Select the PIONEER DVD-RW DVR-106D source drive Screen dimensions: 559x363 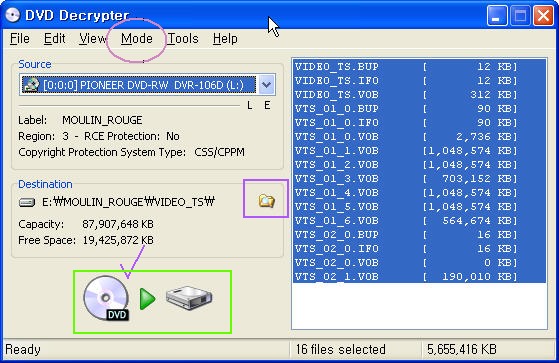(139, 85)
